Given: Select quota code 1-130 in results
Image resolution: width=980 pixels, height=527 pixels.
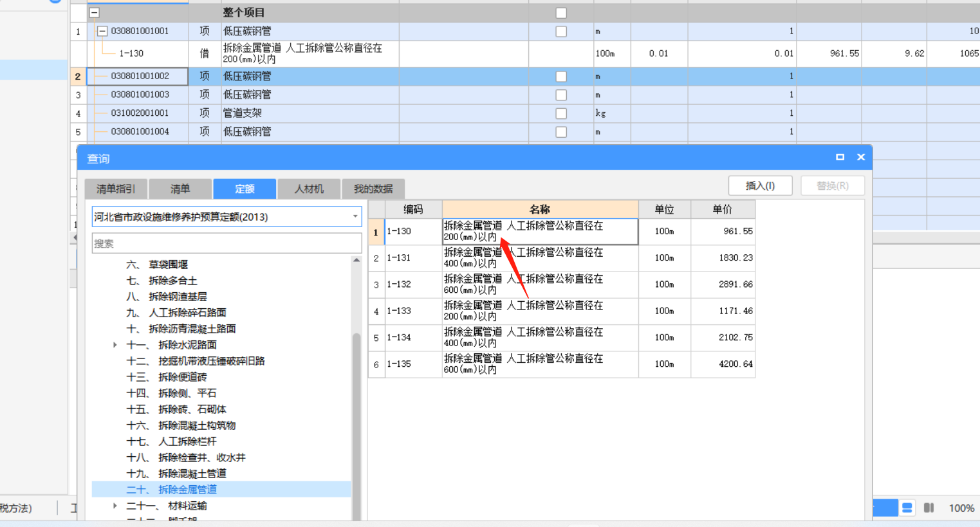Looking at the screenshot, I should [x=413, y=232].
